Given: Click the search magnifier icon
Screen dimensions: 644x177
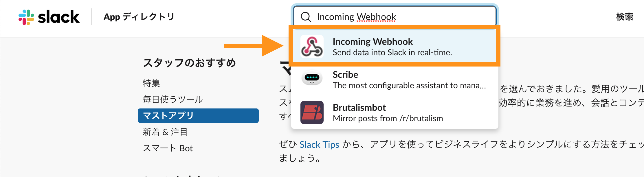Looking at the screenshot, I should tap(306, 17).
